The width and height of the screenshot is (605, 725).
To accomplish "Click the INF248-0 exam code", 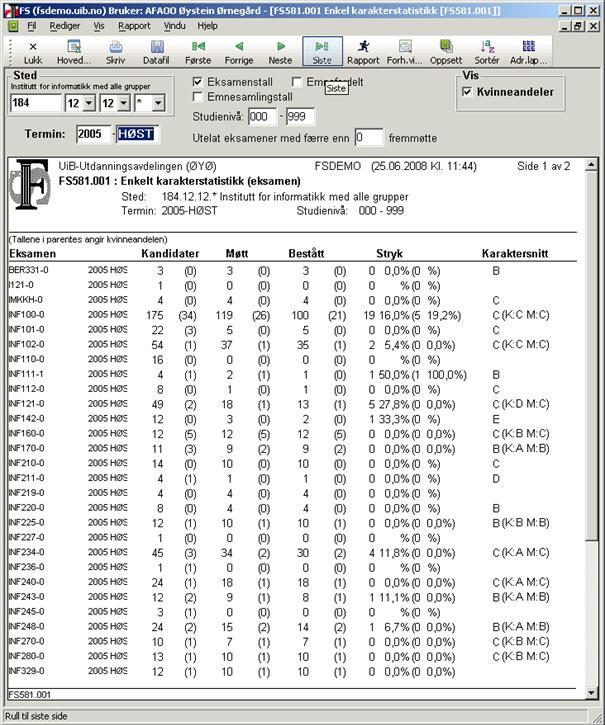I will [x=26, y=626].
